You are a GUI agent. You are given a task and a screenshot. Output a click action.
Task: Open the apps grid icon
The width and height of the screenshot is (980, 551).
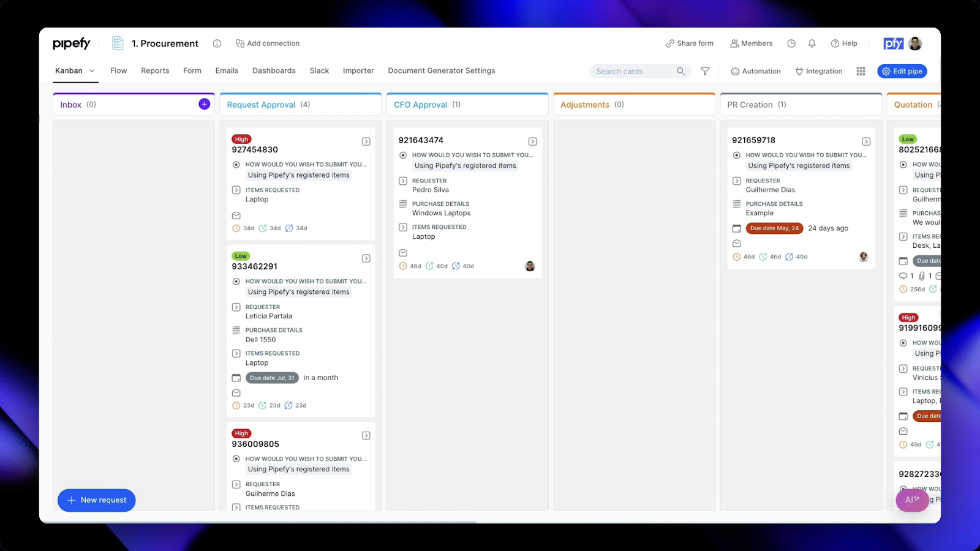click(x=861, y=71)
